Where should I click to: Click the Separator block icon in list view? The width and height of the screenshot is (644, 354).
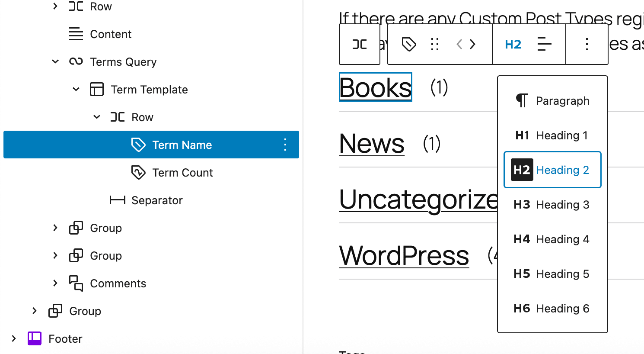(x=117, y=200)
